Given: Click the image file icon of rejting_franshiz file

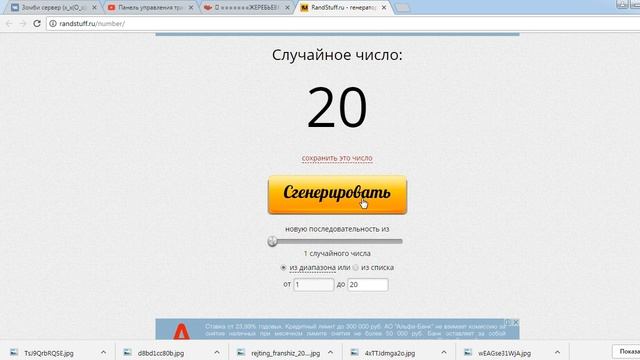Looking at the screenshot, I should (241, 352).
